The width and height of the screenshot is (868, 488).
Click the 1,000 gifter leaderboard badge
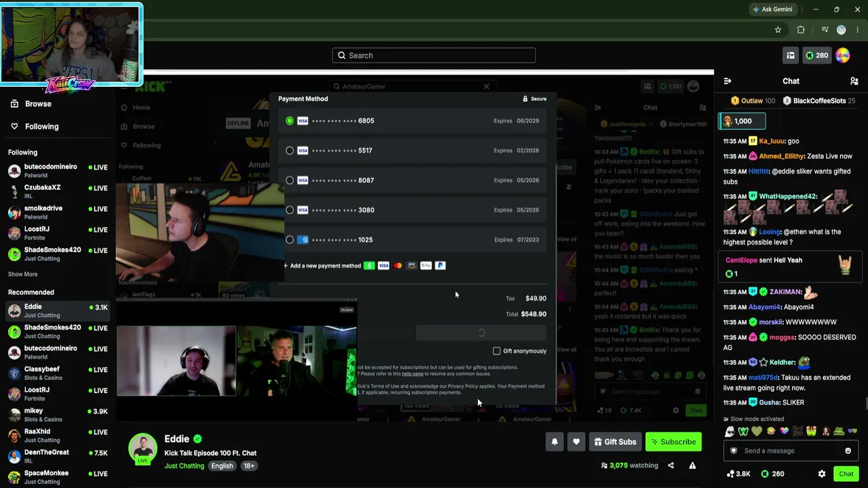[x=743, y=121]
